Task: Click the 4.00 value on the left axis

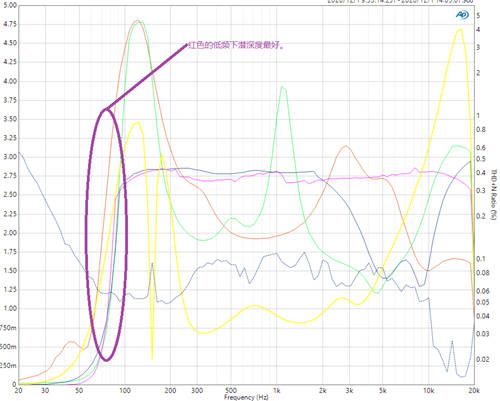Action: (x=9, y=81)
